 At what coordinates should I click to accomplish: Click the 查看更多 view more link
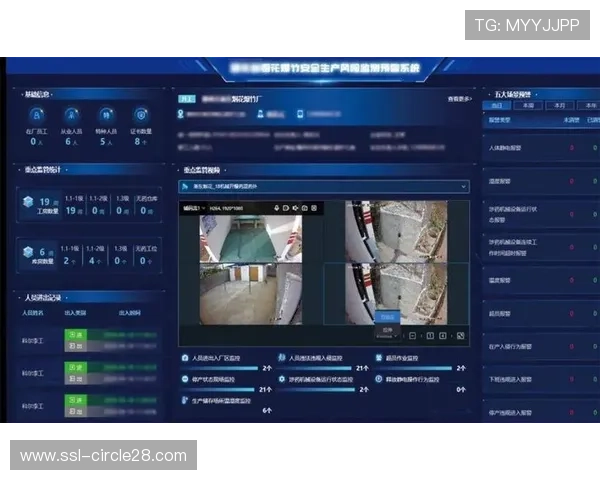tap(459, 99)
